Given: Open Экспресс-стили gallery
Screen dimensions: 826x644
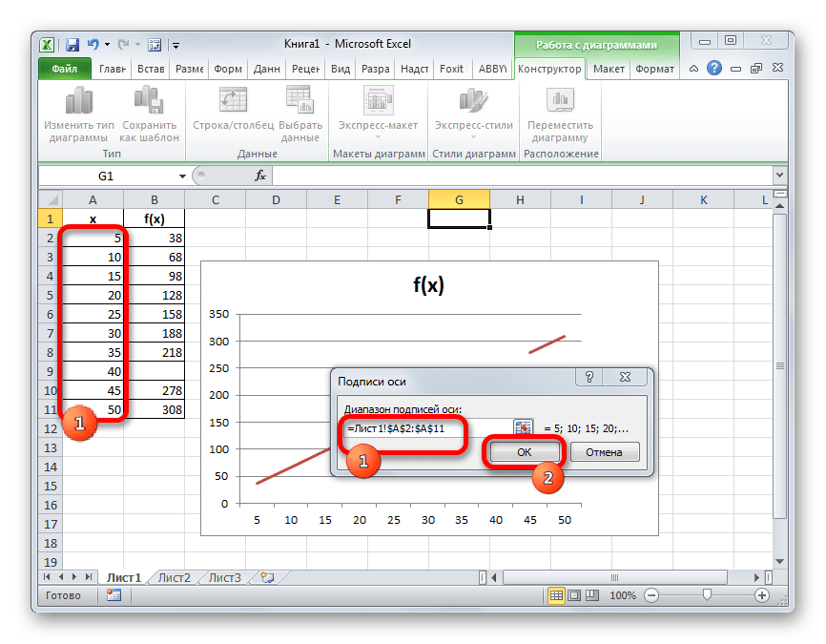Looking at the screenshot, I should point(474,114).
